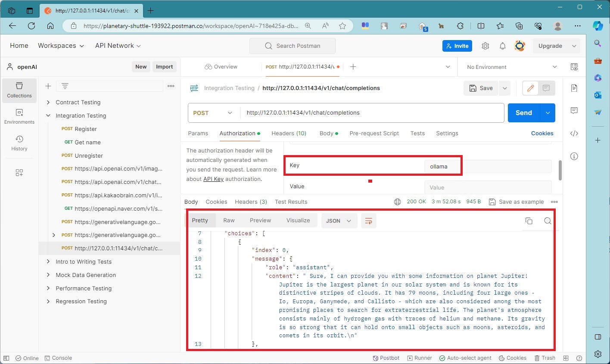Open the comments pane icon
Viewport: 610px width, 364px height.
tap(574, 111)
